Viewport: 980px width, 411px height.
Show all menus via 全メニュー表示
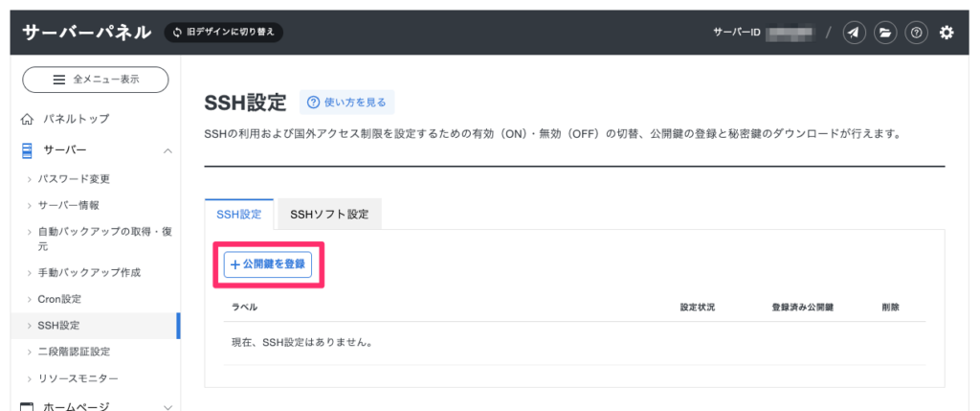96,80
